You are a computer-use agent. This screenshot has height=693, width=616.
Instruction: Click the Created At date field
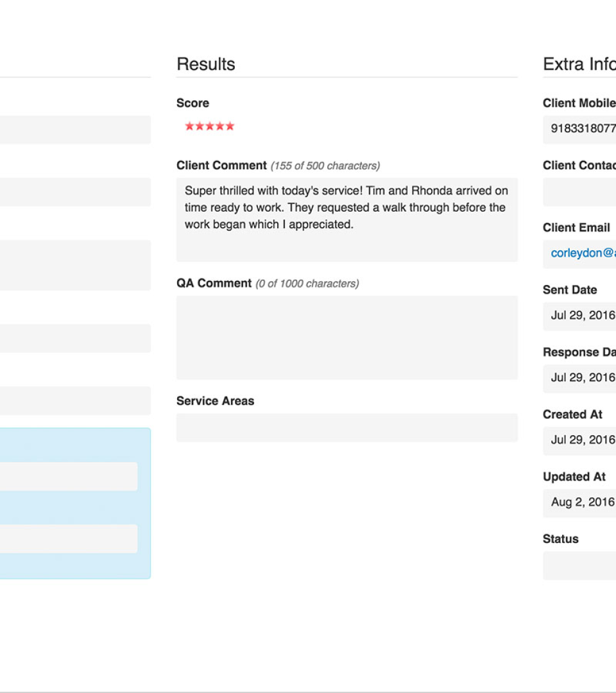click(579, 441)
